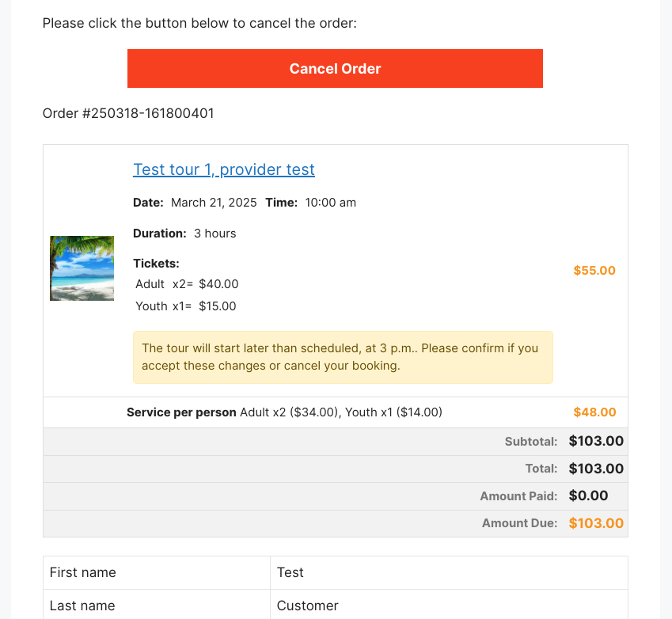Open the Test tour 1, provider test link
Screen dimensions: 672x619
pos(224,169)
